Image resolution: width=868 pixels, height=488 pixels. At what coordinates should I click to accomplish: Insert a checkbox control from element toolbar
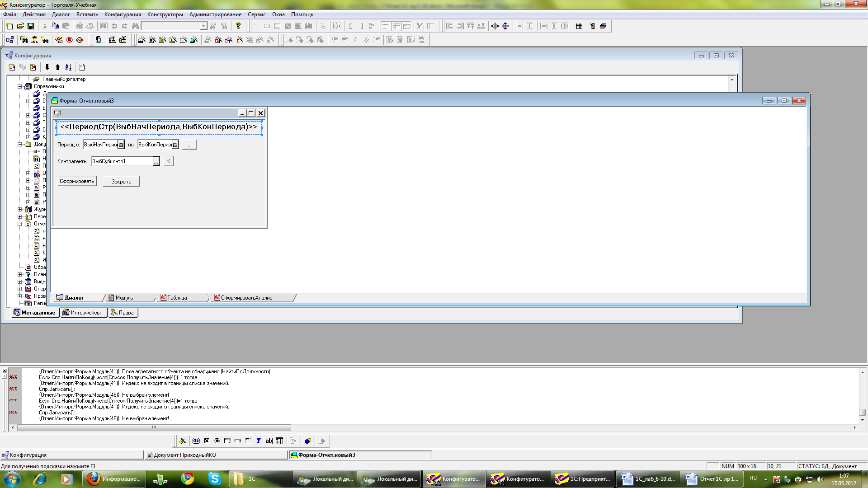point(207,441)
